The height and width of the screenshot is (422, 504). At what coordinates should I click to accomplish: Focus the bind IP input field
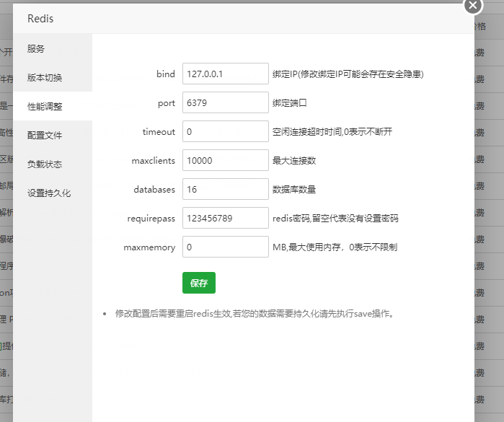point(225,74)
